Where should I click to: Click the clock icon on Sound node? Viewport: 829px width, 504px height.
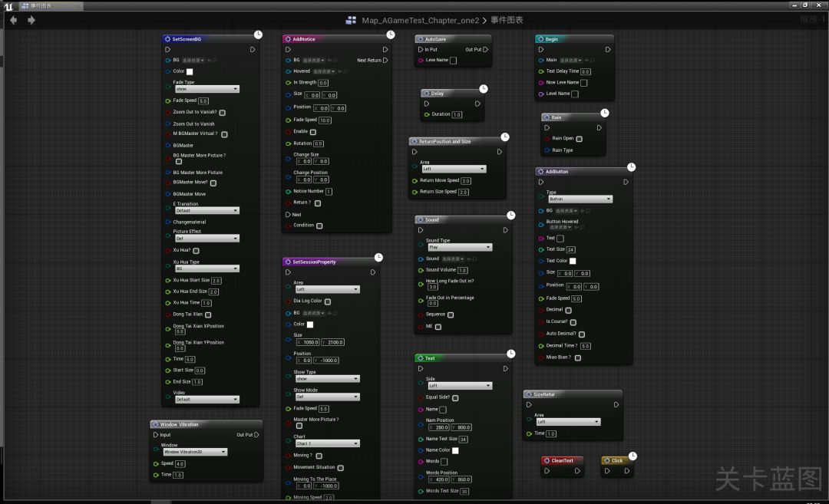510,215
